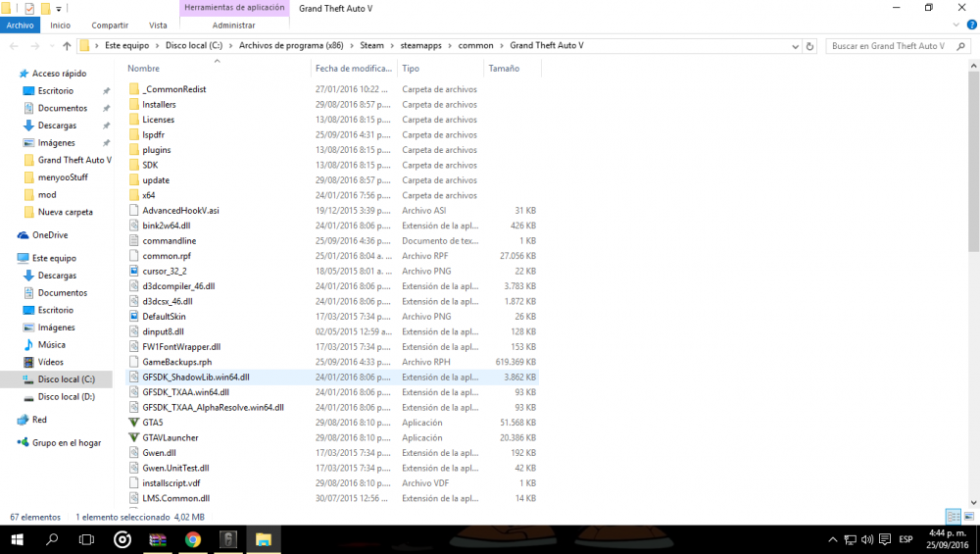Screen dimensions: 980x554
Task: Click the Steam breadcrumb in address bar
Action: (x=371, y=46)
